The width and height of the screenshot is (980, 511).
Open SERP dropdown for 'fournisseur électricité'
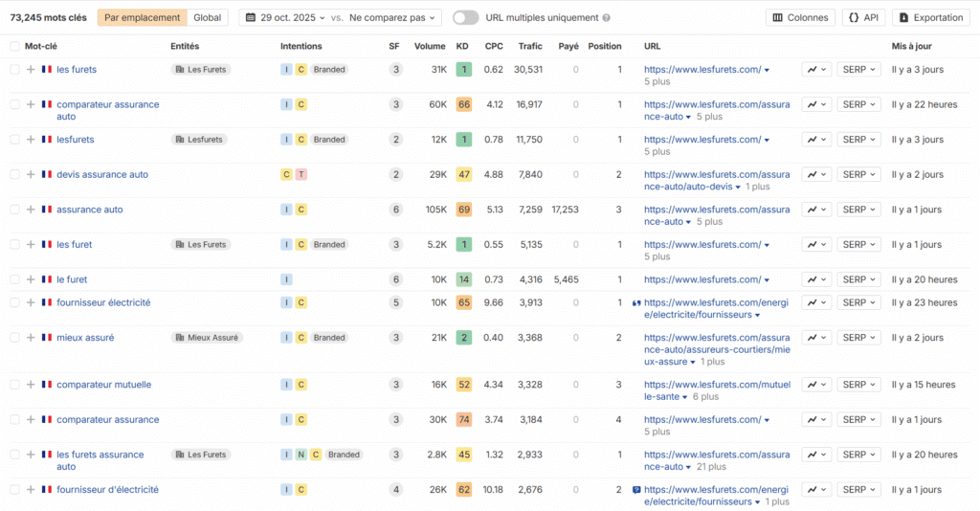858,302
